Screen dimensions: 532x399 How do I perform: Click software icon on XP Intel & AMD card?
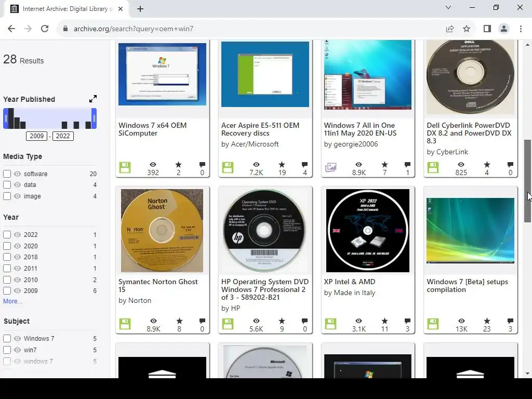coord(330,324)
